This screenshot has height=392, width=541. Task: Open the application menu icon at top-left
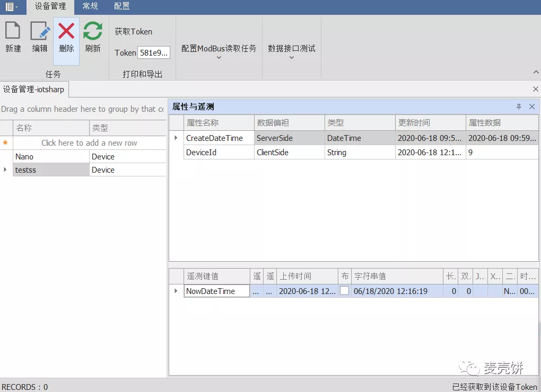(11, 6)
